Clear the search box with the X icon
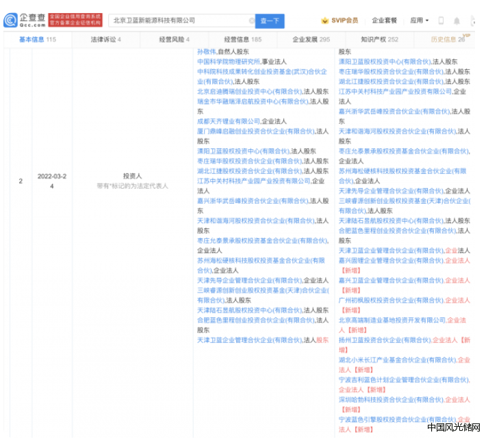 pyautogui.click(x=252, y=21)
